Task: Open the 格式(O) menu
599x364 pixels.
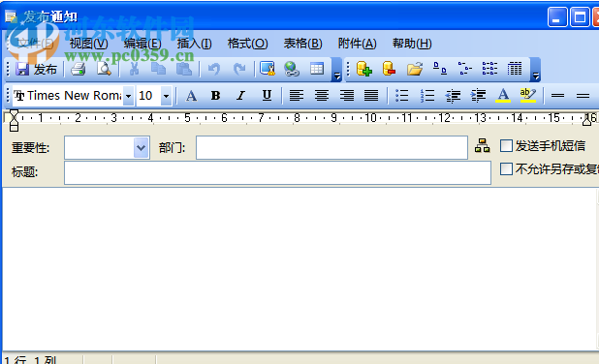Action: pyautogui.click(x=247, y=44)
